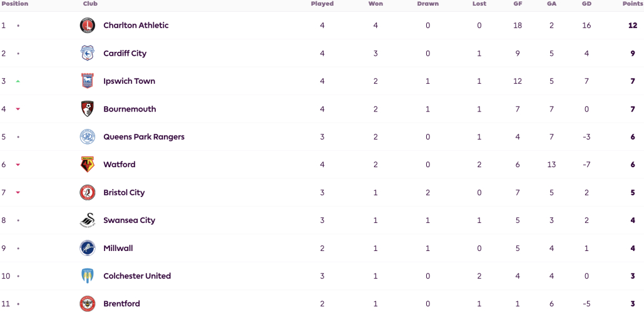
Task: Click the red down arrow beside Watford
Action: click(18, 165)
